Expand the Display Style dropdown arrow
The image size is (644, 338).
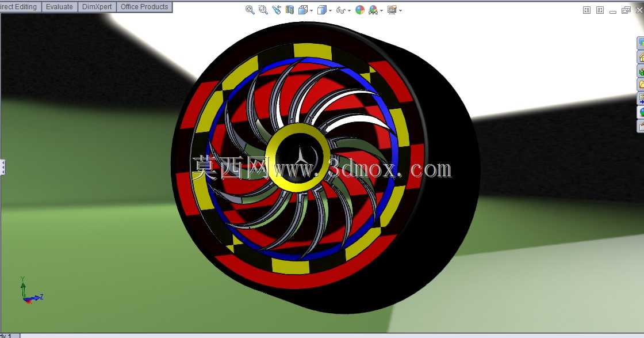tap(330, 10)
